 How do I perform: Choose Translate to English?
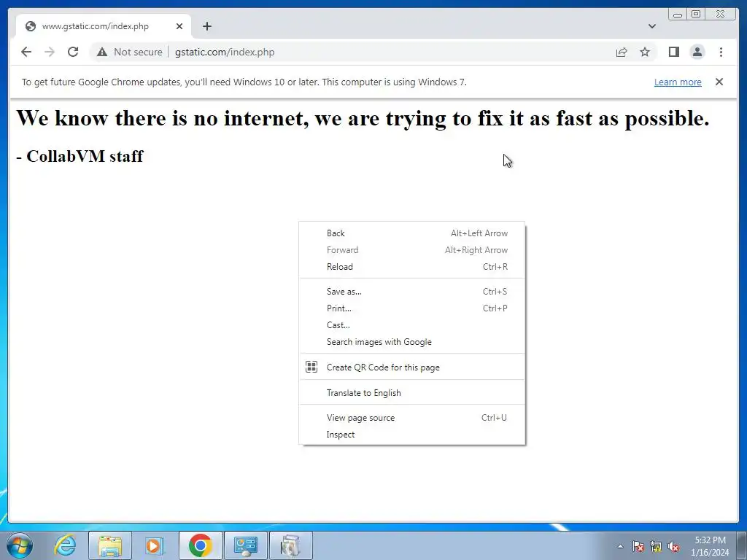(x=411, y=393)
